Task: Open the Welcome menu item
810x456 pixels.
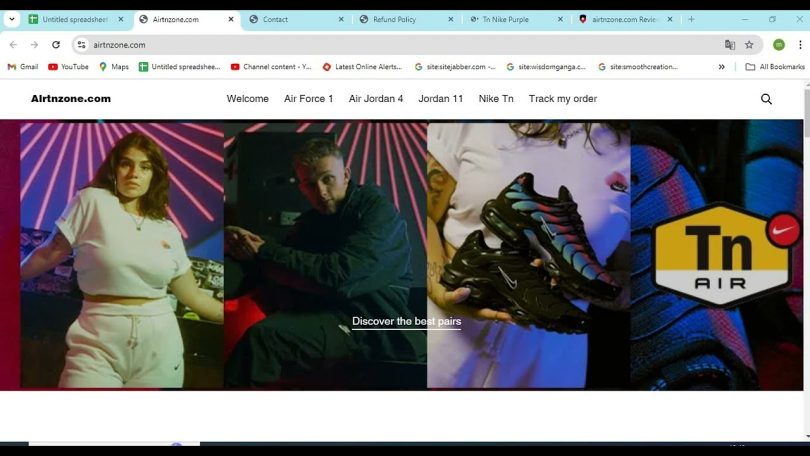Action: tap(247, 99)
